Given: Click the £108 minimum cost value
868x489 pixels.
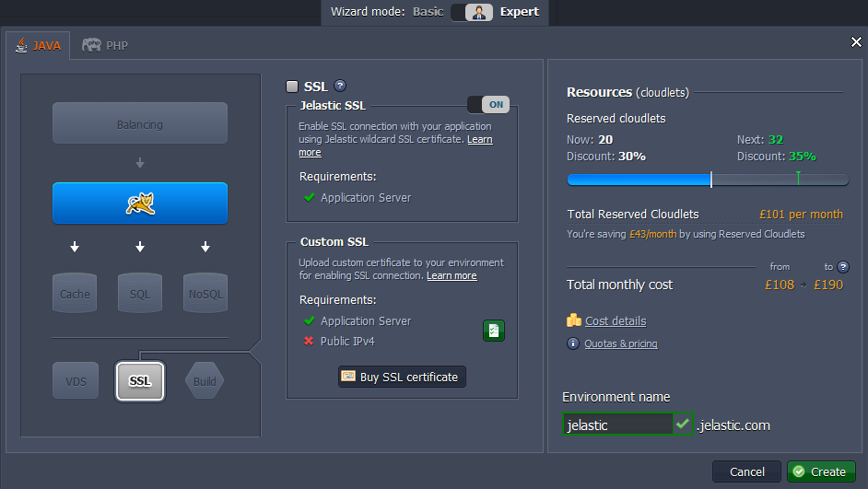Looking at the screenshot, I should point(780,285).
